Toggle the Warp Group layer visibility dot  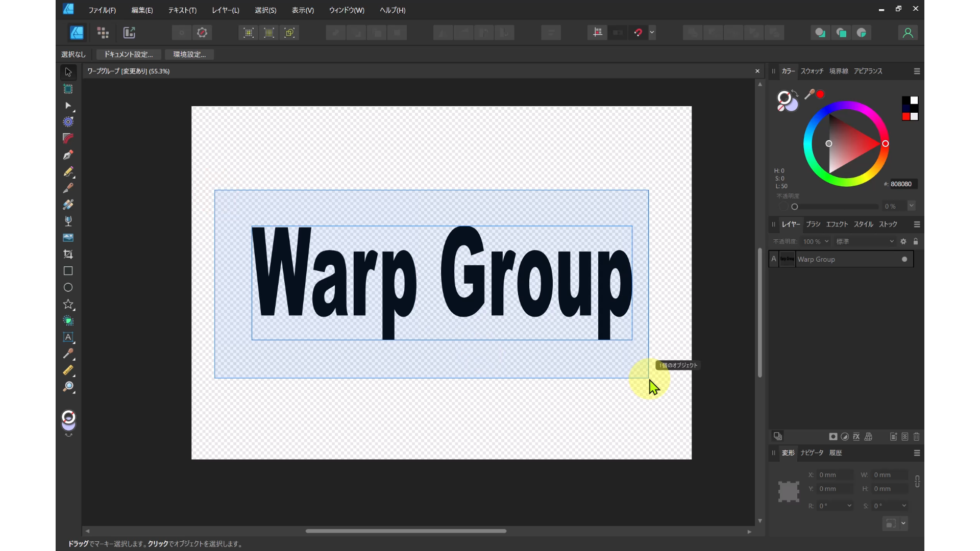(x=904, y=259)
